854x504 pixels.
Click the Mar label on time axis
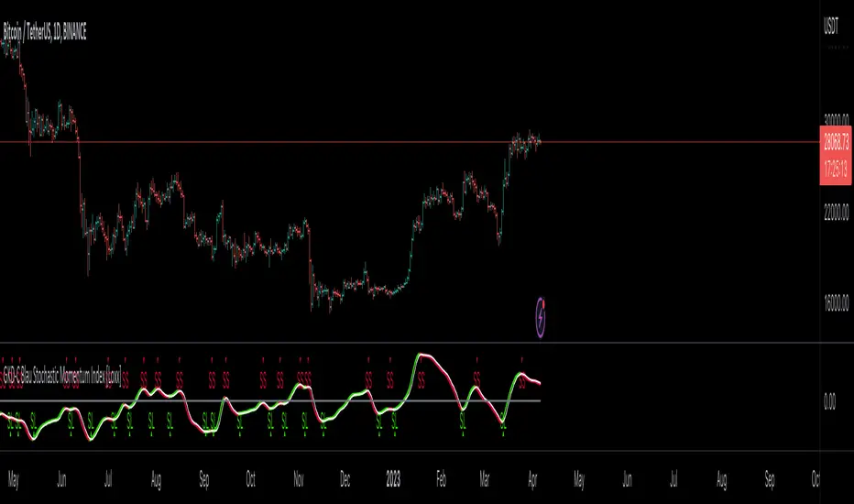484,479
